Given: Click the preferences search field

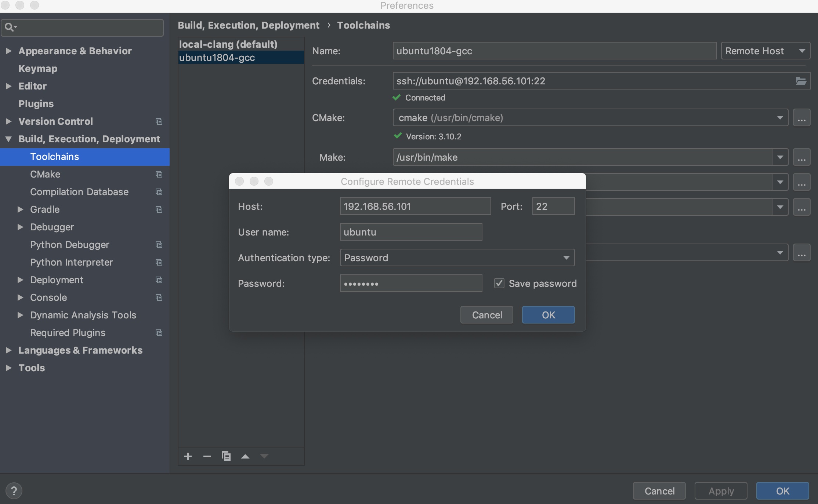Looking at the screenshot, I should tap(88, 28).
